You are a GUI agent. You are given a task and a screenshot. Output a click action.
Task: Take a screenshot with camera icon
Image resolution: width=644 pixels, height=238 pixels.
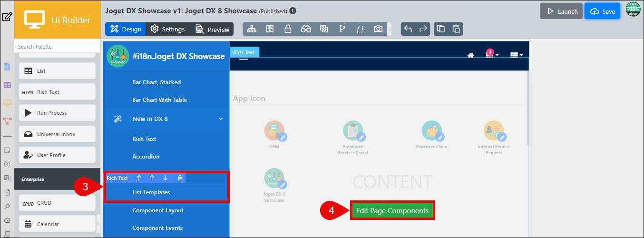pos(378,29)
